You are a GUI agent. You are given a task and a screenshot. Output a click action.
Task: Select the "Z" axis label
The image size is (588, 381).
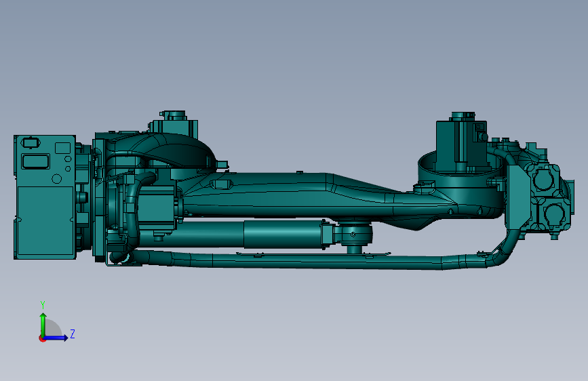pyautogui.click(x=73, y=334)
